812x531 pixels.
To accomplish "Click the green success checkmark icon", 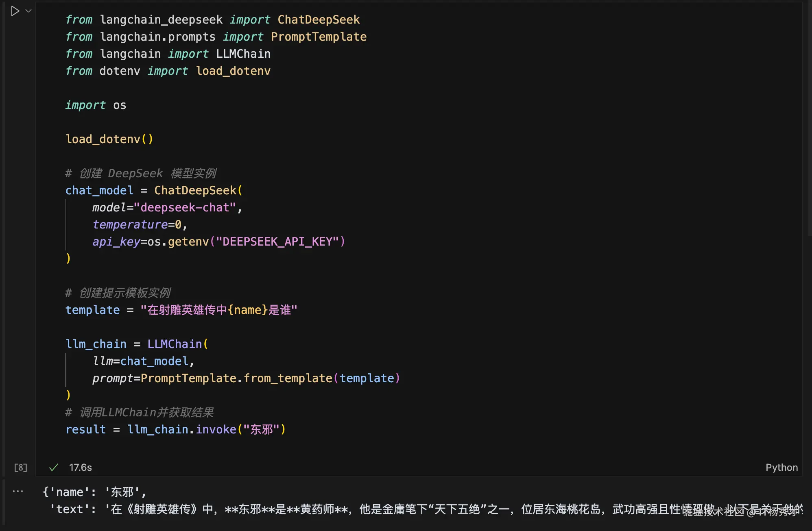I will pos(54,468).
